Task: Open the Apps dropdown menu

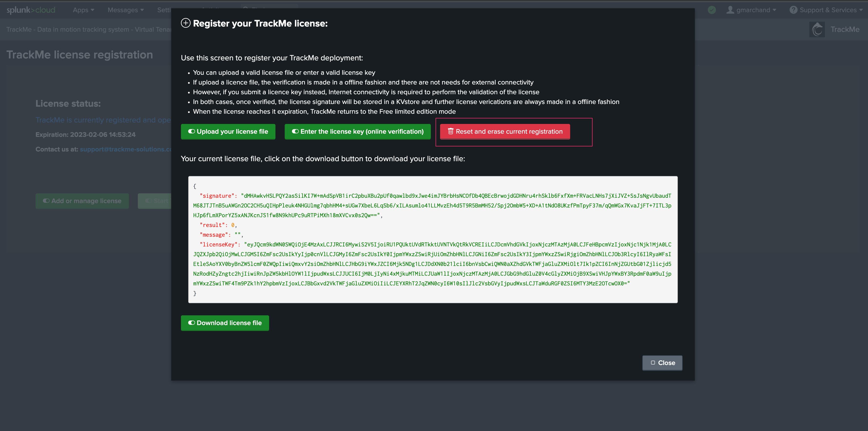Action: pyautogui.click(x=83, y=10)
